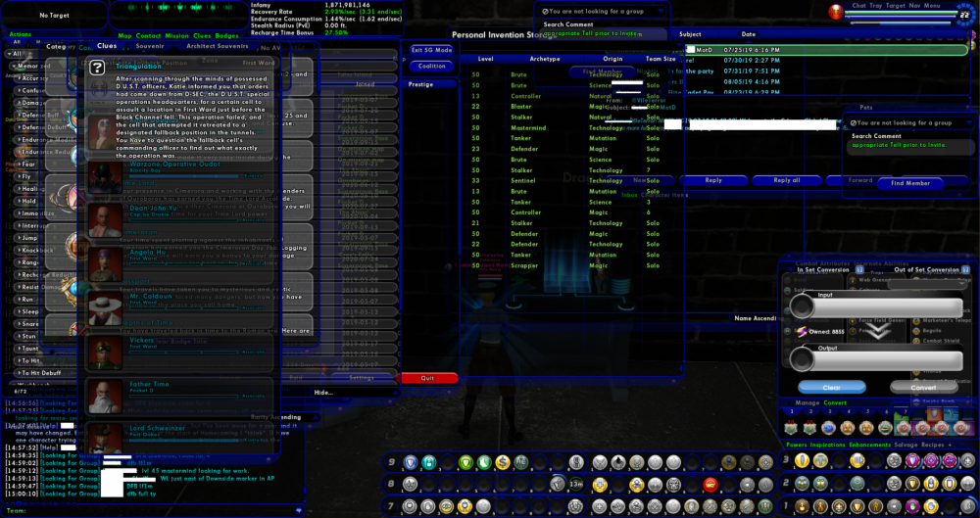Click the blue Clear button
The height and width of the screenshot is (518, 980).
[x=832, y=388]
